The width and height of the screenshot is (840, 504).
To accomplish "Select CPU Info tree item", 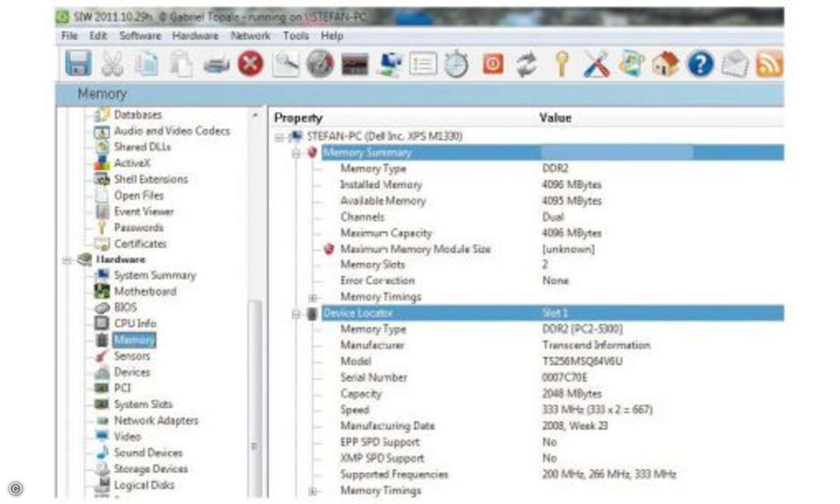I will click(135, 324).
